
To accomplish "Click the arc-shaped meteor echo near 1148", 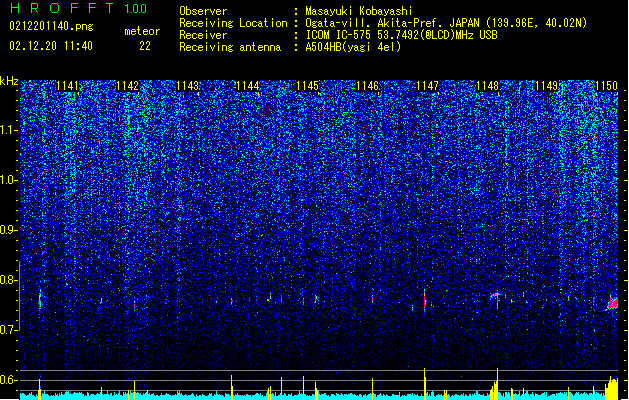I will tap(496, 296).
